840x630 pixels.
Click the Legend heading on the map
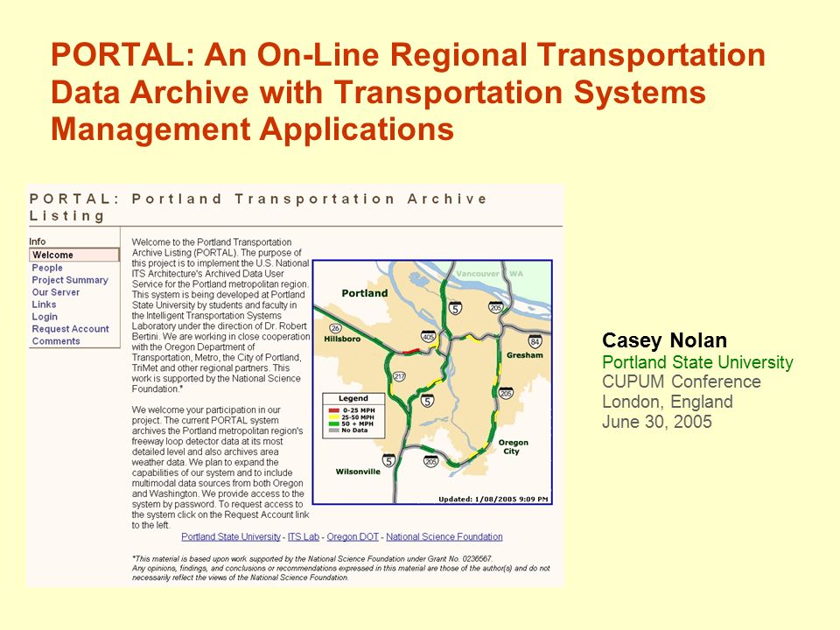353,398
